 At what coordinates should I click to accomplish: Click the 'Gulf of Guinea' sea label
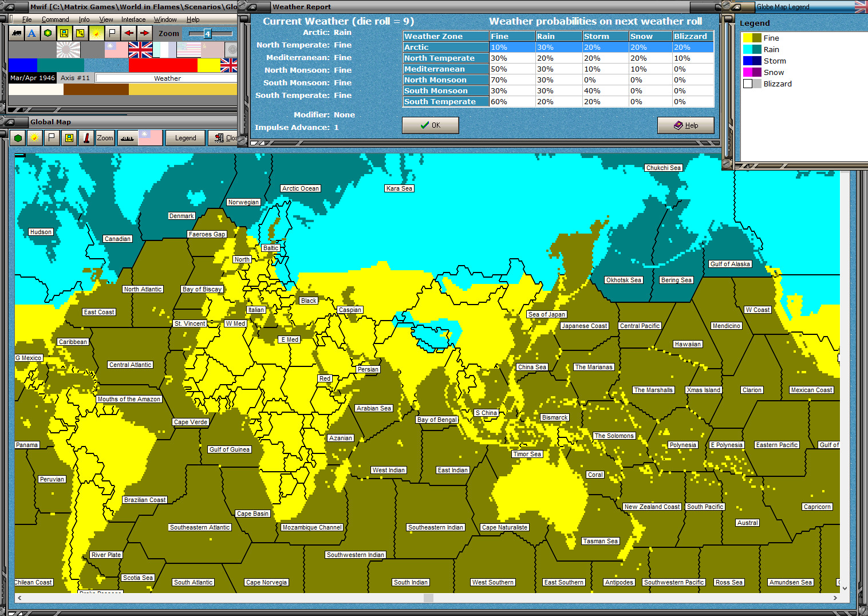click(x=230, y=449)
